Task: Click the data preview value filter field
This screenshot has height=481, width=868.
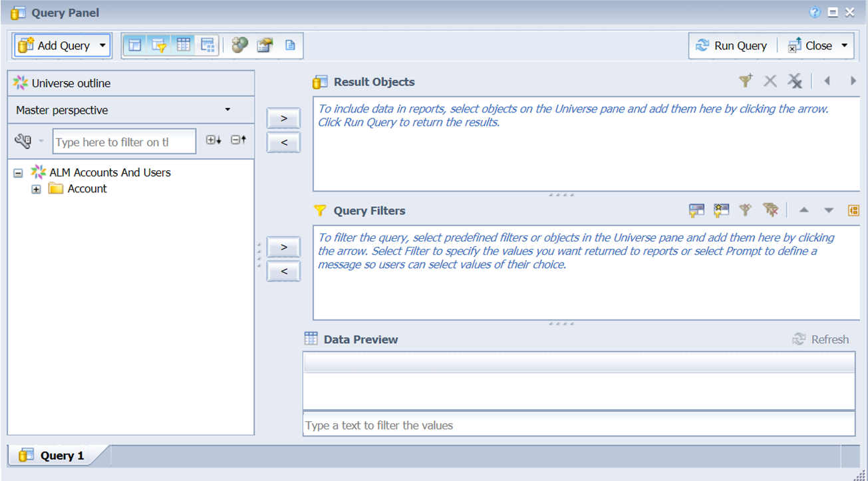Action: pos(579,424)
